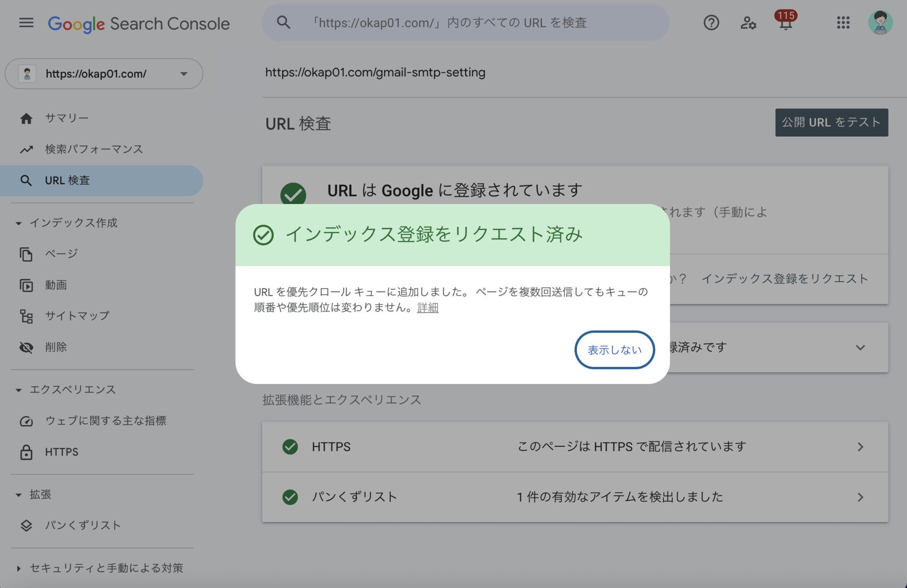Open users and permissions settings icon
Viewport: 907px width, 588px height.
(748, 23)
